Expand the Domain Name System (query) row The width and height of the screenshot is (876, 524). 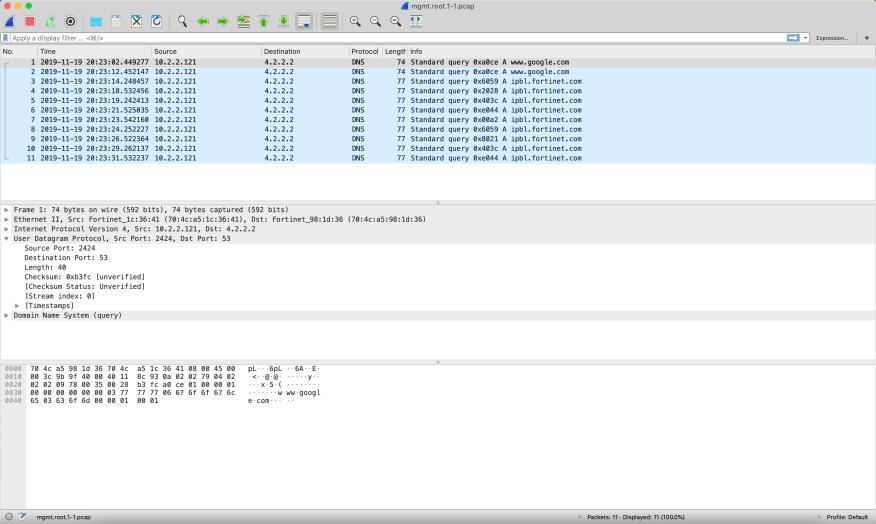7,315
